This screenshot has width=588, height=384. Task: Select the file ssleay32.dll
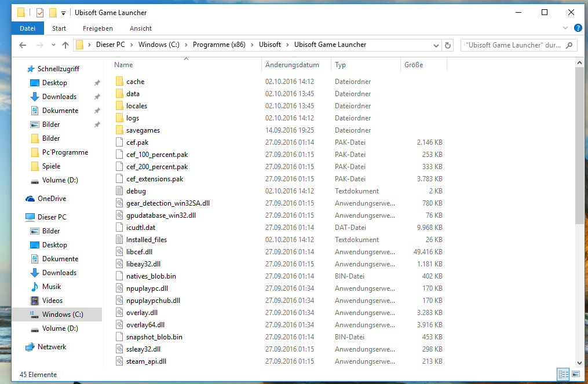coord(143,349)
